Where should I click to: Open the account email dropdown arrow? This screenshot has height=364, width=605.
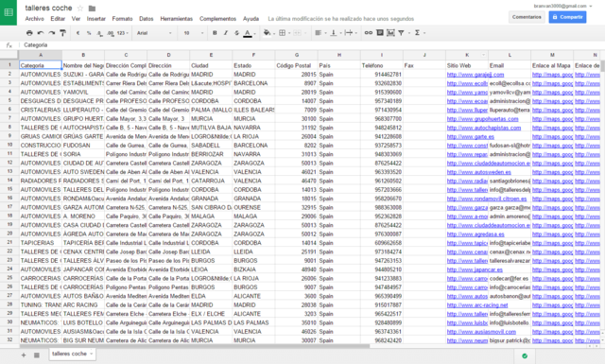(x=591, y=7)
